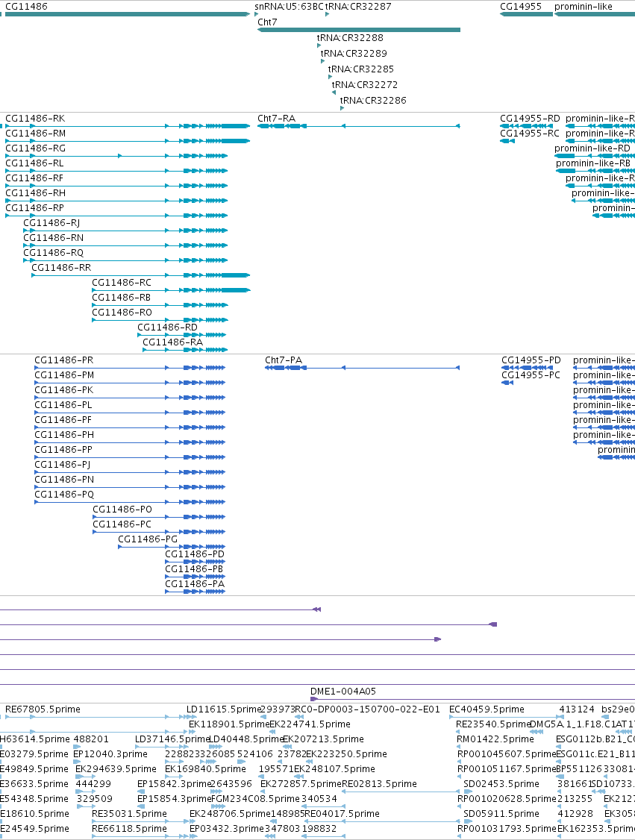Select EST RE02813.5prime
Viewport: 635px width, 840px height.
coord(379,784)
